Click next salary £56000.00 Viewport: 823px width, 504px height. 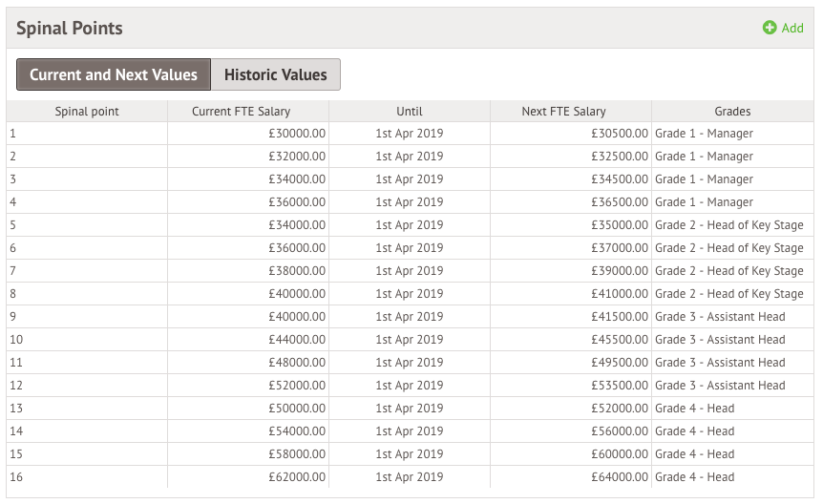(x=620, y=431)
